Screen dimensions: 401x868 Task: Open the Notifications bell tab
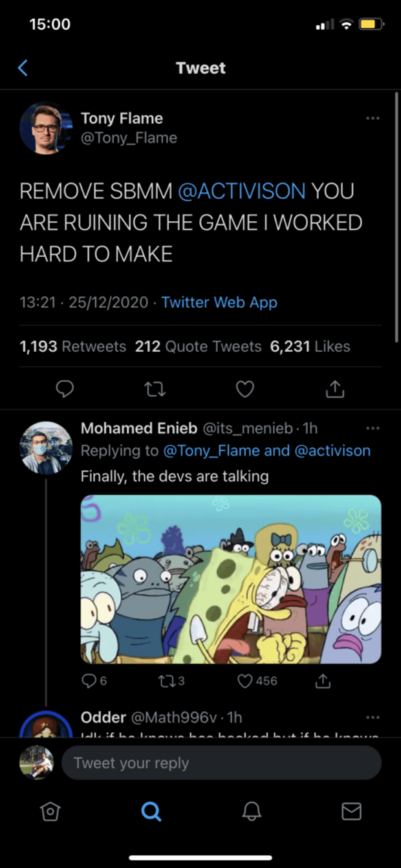click(252, 811)
